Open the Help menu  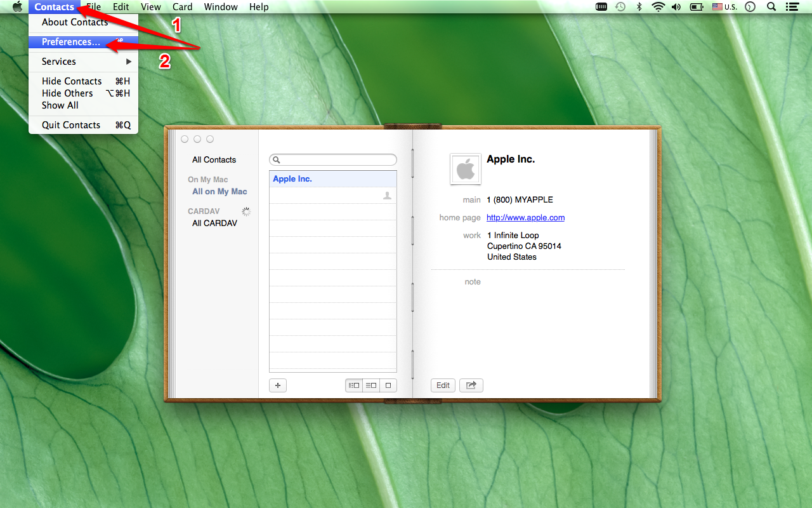coord(259,7)
